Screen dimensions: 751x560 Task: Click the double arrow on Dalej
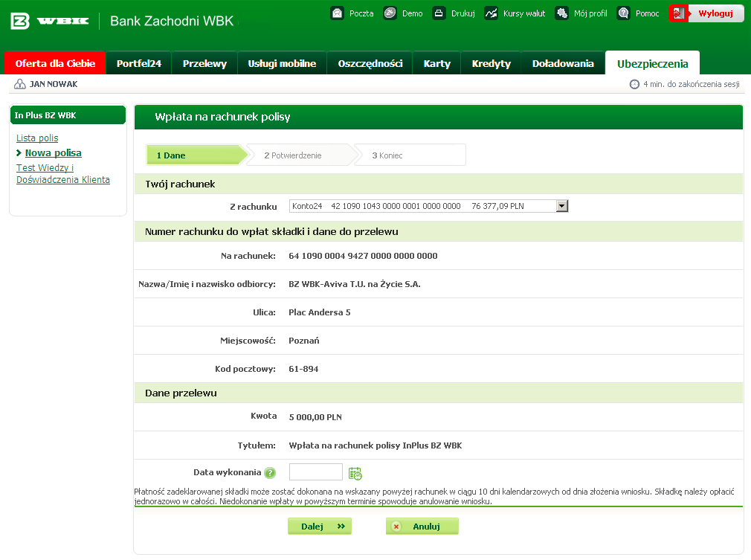click(x=341, y=527)
